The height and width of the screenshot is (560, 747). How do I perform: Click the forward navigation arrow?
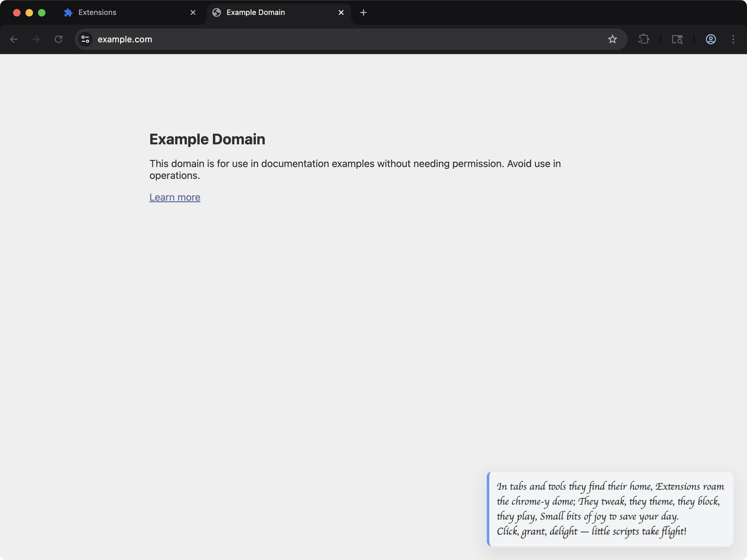(x=35, y=39)
